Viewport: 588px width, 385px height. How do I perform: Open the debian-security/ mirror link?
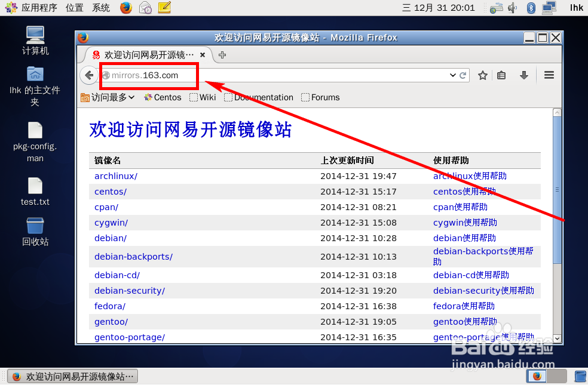click(x=130, y=291)
